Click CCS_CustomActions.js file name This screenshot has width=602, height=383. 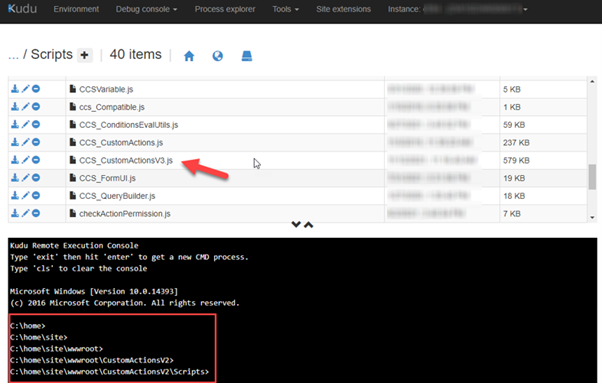click(x=121, y=143)
